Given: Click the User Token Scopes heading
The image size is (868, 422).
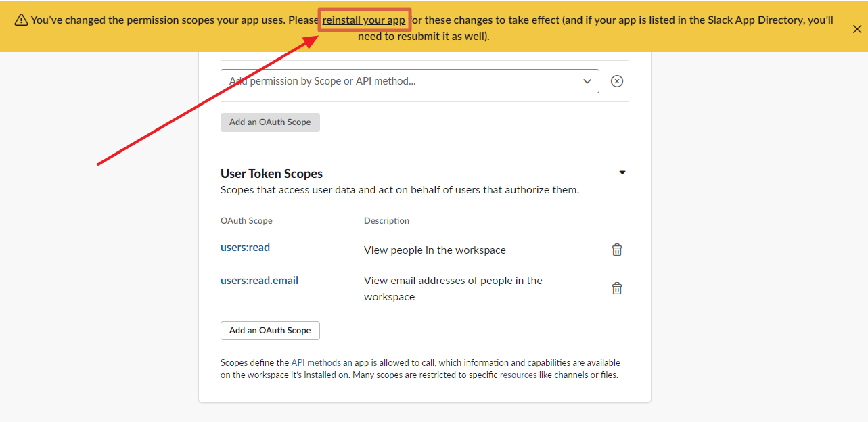Looking at the screenshot, I should [271, 174].
